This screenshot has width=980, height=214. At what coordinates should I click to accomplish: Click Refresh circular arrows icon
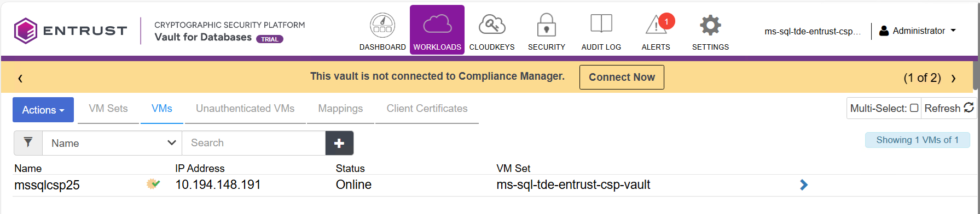pos(969,108)
